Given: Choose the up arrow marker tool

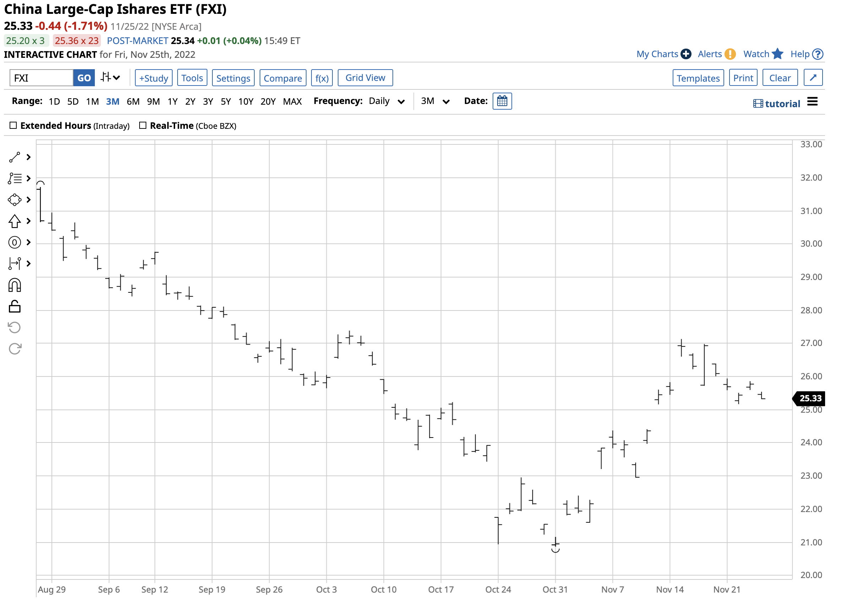Looking at the screenshot, I should (15, 221).
